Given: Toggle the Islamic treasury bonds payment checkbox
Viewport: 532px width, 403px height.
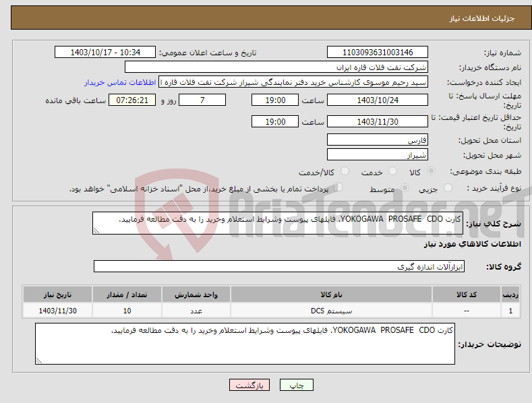Looking at the screenshot, I should pos(338,187).
